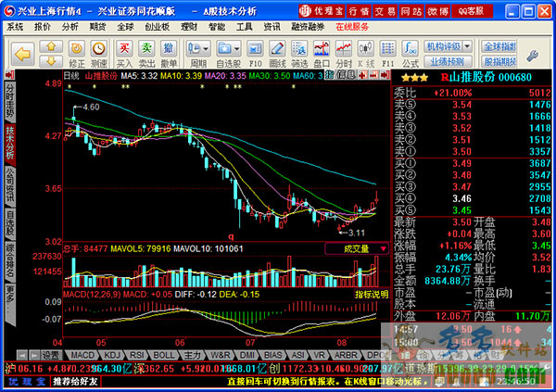Screen dimensions: 556x392
Task: Click the 卖出 sell icon
Action: (x=146, y=54)
